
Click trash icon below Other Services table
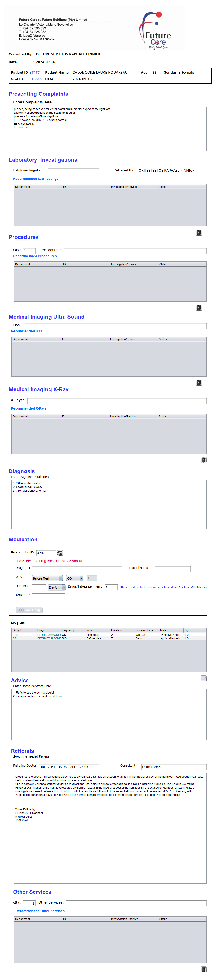(203, 969)
